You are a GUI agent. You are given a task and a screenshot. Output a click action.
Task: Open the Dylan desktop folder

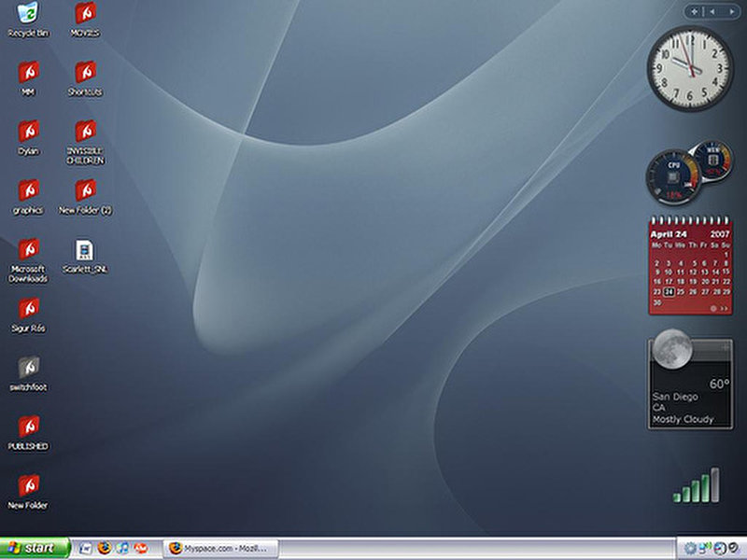[28, 132]
